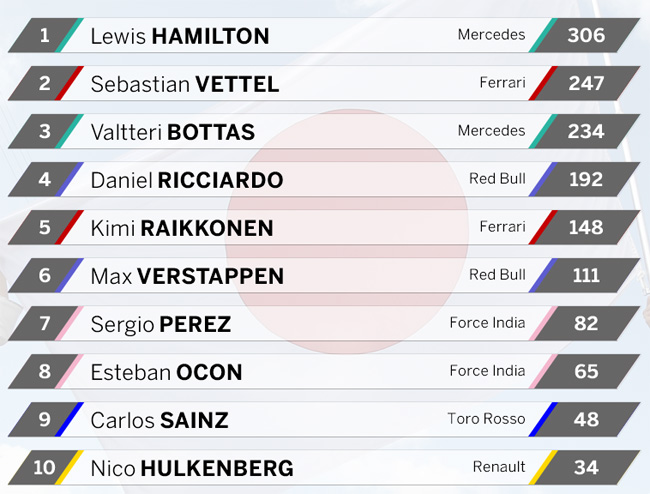The width and height of the screenshot is (650, 494).
Task: Click Vettel's 247 points badge
Action: [x=586, y=83]
